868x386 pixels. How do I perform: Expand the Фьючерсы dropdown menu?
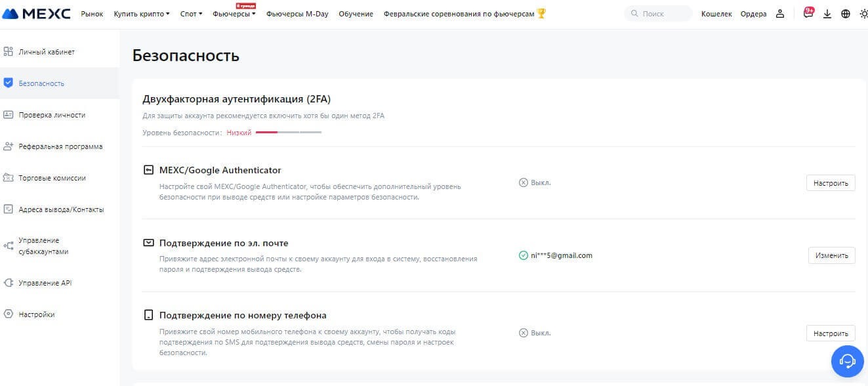[x=234, y=14]
